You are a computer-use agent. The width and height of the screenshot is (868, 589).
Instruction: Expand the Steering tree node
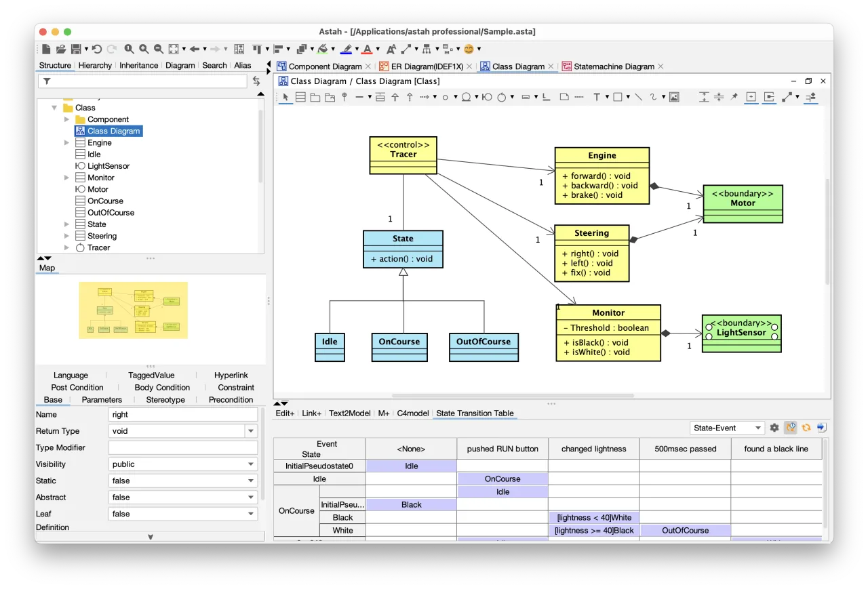point(66,236)
